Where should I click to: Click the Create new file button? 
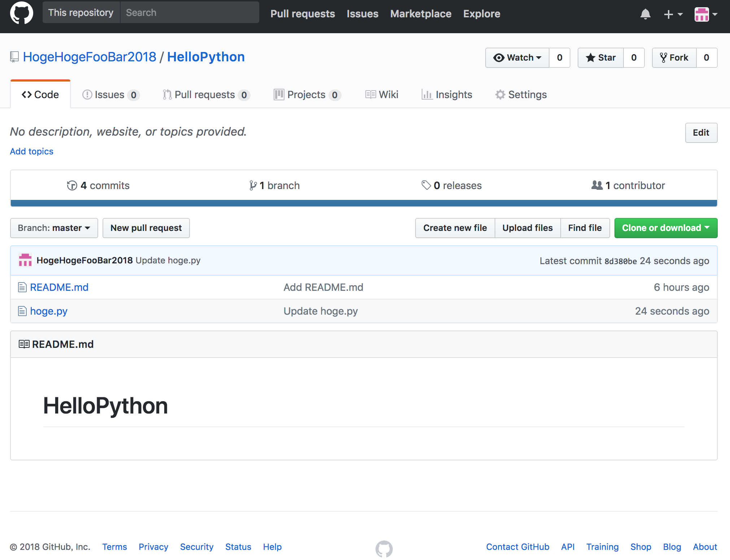click(x=455, y=228)
